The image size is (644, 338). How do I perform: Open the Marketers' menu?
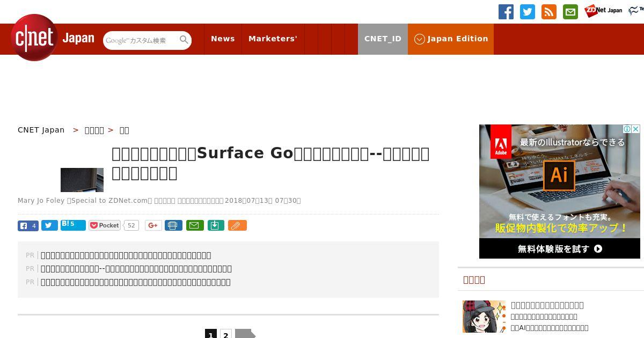coord(273,39)
